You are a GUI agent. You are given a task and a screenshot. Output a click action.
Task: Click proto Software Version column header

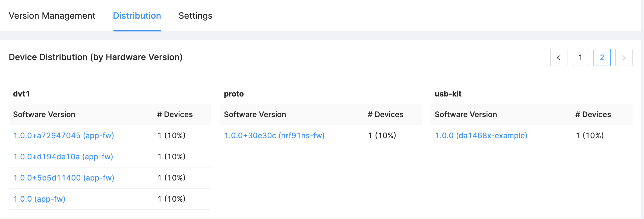tap(255, 114)
